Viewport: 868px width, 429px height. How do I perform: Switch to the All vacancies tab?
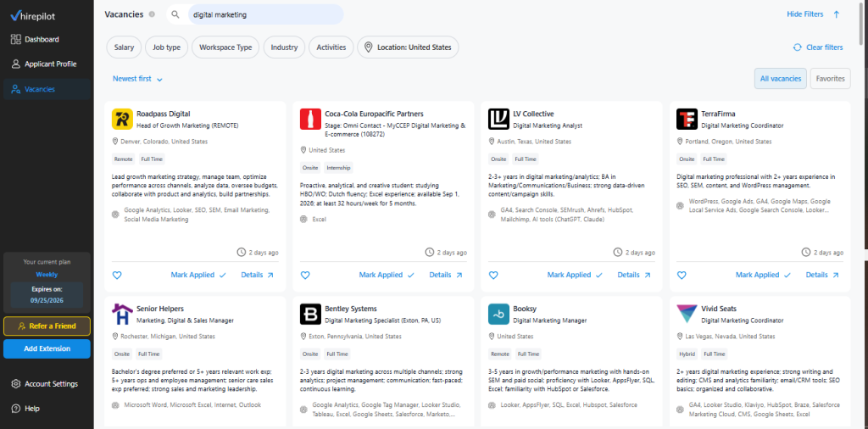[781, 79]
